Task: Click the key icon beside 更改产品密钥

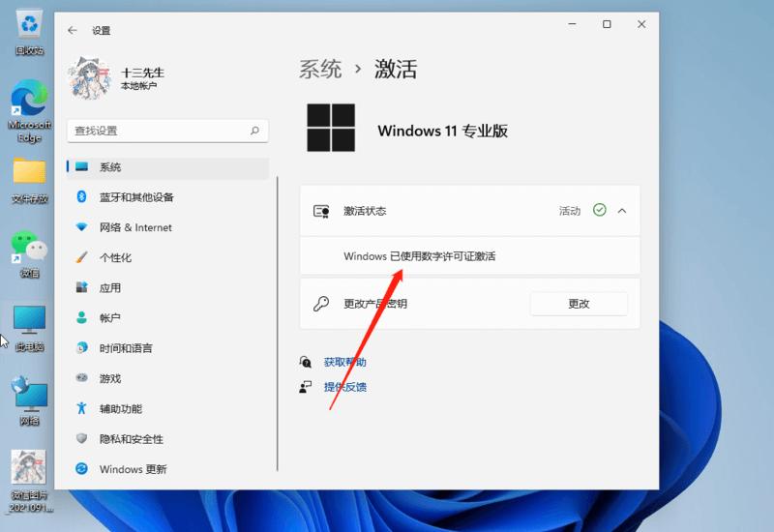Action: click(x=321, y=304)
